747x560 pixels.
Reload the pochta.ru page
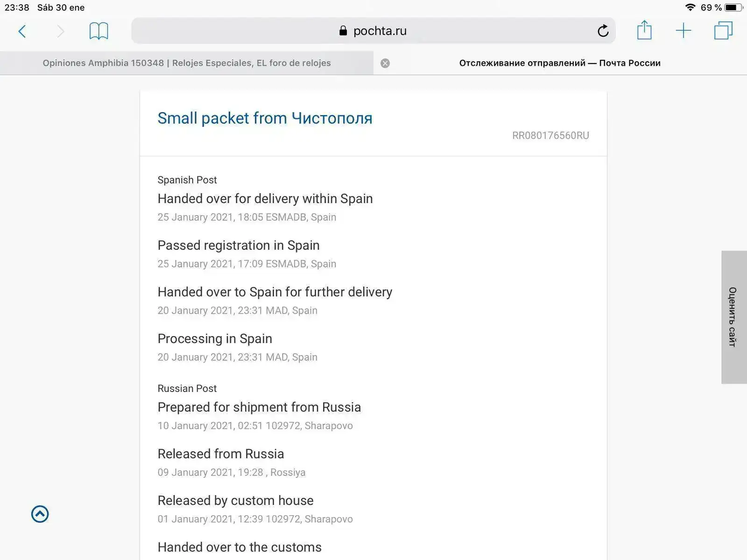[603, 31]
